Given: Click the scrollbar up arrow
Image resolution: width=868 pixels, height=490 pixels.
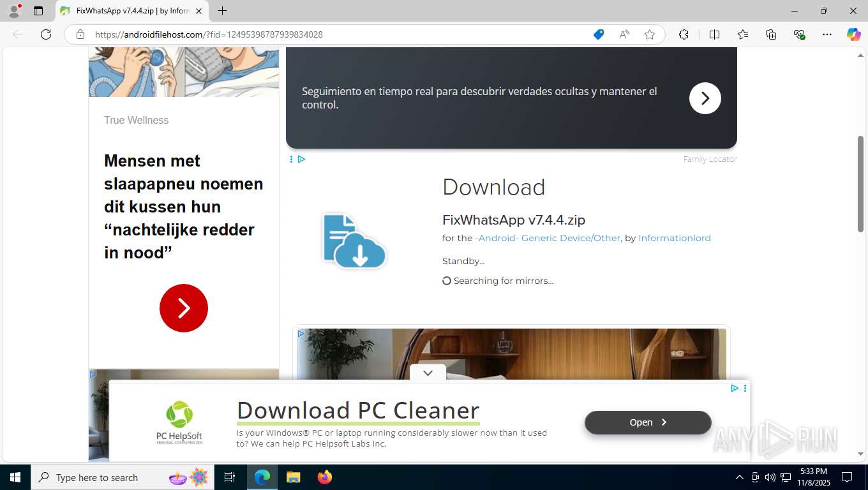Looking at the screenshot, I should [860, 55].
